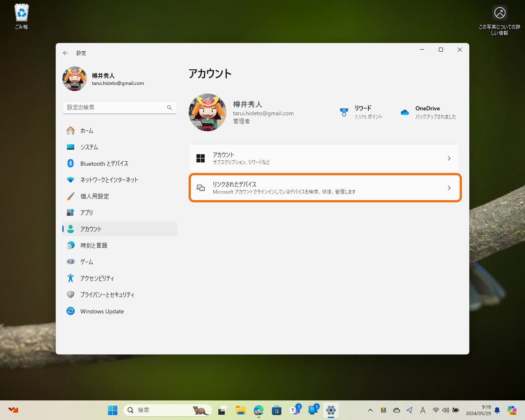Navigate to アクセシビリティ settings
The image size is (525, 420).
[x=120, y=278]
